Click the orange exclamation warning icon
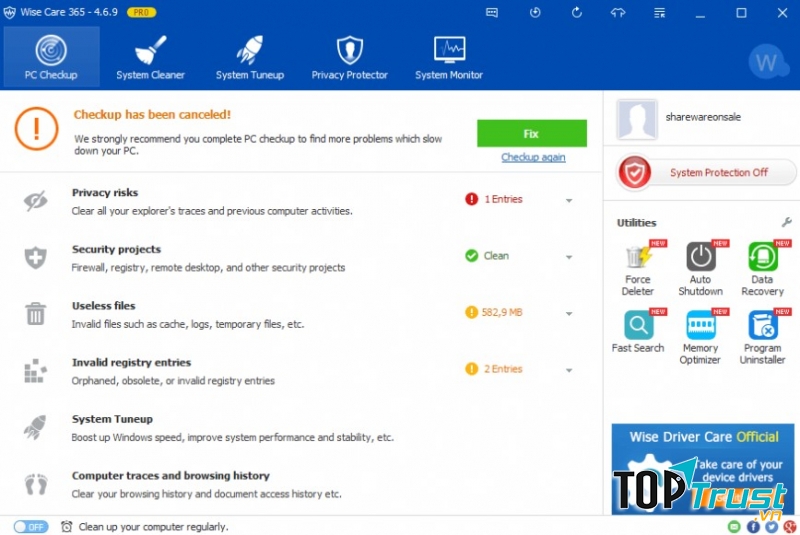The width and height of the screenshot is (800, 535). [x=36, y=129]
